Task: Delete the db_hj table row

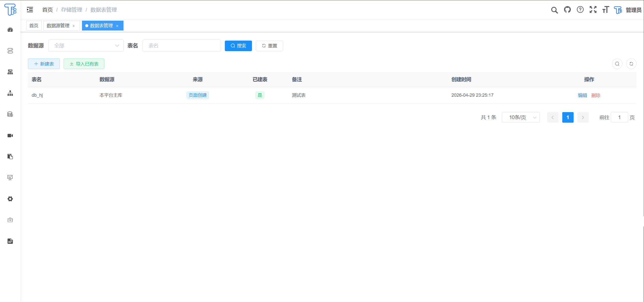Action: click(x=596, y=95)
